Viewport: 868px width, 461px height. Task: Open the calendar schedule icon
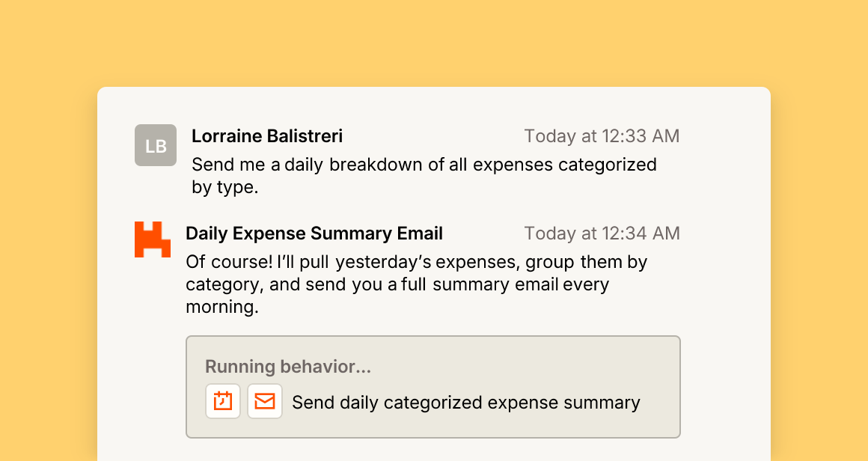click(223, 401)
